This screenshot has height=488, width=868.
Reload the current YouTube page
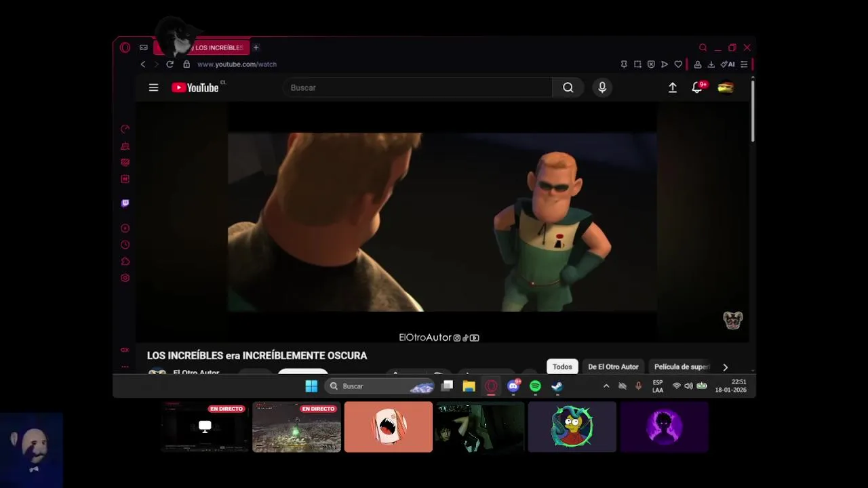point(170,64)
